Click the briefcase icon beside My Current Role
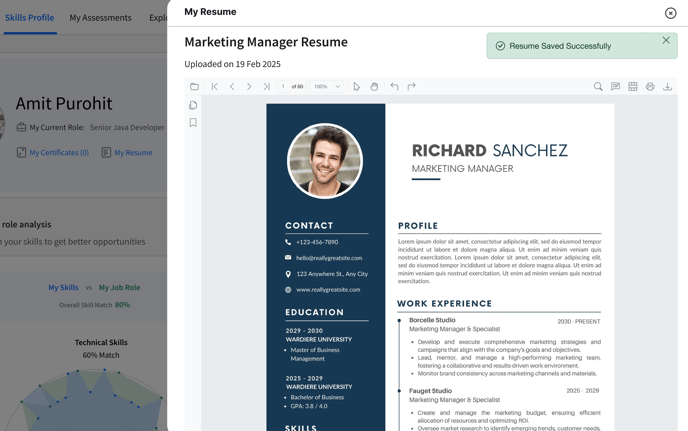The image size is (688, 431). click(x=22, y=127)
